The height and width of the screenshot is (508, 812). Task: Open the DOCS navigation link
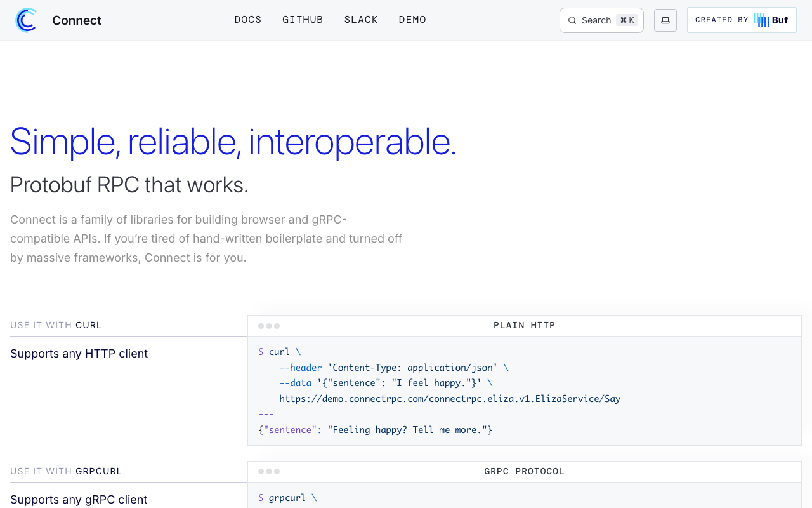click(248, 20)
